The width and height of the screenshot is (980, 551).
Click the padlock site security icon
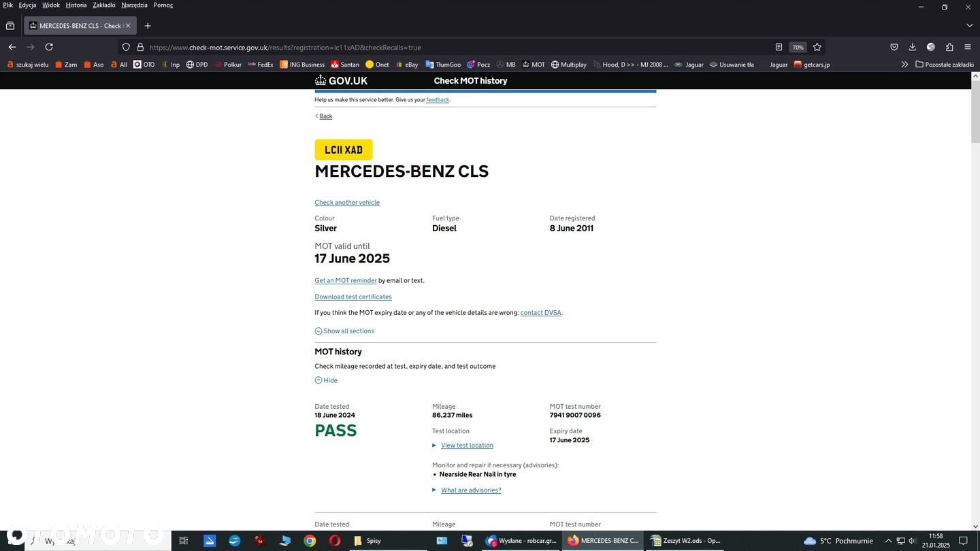coord(140,48)
